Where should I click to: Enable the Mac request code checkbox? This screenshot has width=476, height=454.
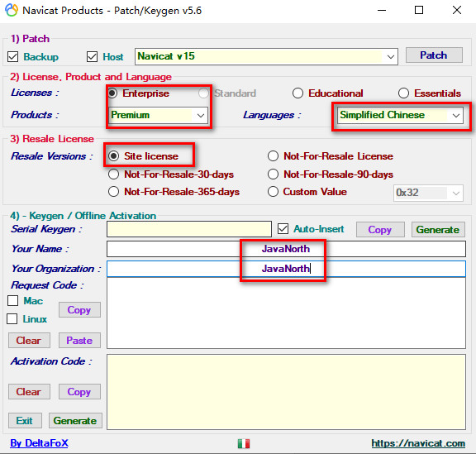[12, 300]
